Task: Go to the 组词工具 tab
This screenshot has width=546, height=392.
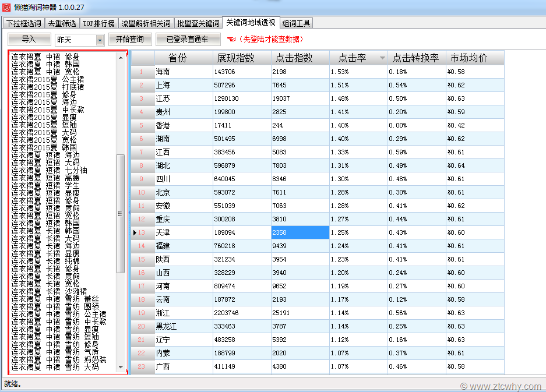Action: tap(296, 23)
